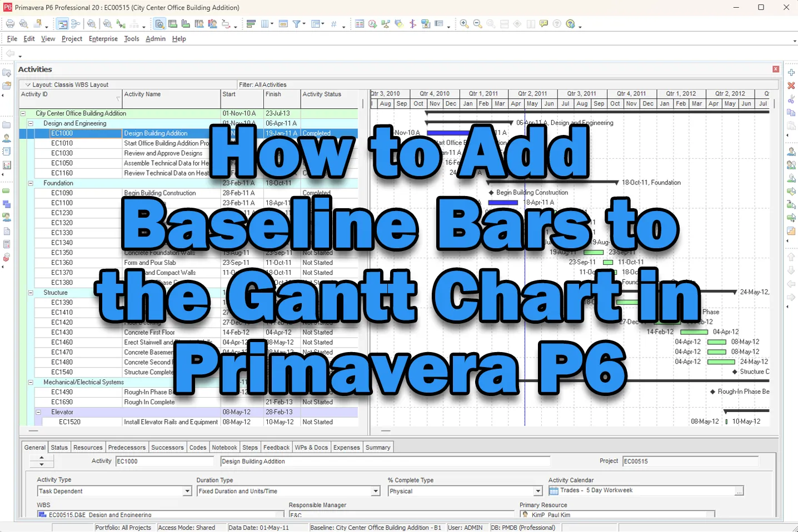Switch to the Predecessors tab

tap(127, 447)
